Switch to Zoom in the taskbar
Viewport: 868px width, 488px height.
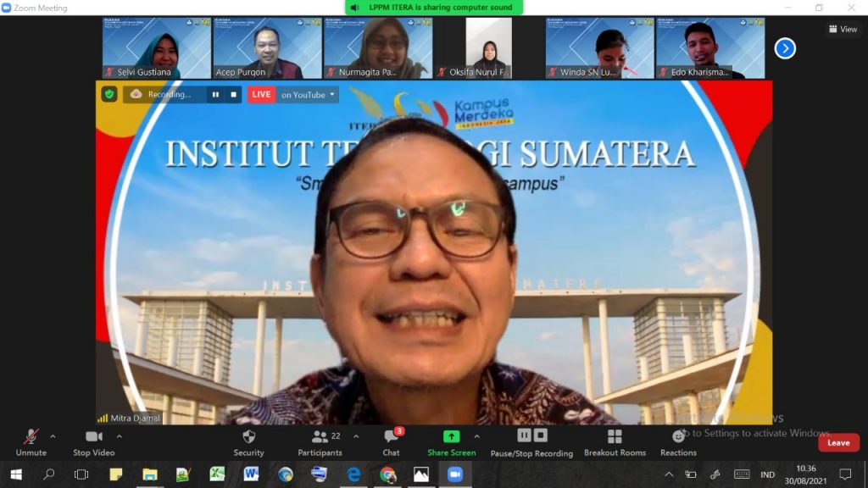pyautogui.click(x=455, y=474)
